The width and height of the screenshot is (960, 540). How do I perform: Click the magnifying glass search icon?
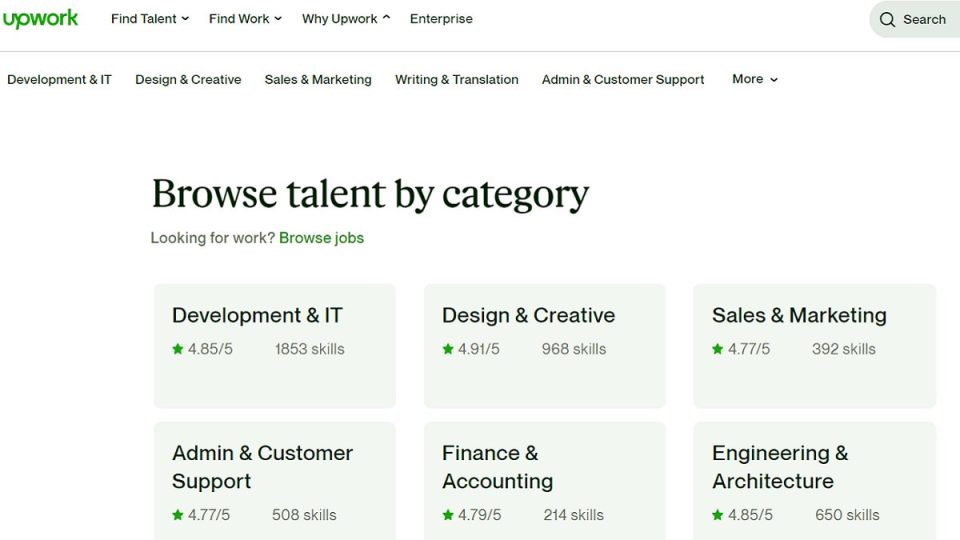(x=887, y=20)
